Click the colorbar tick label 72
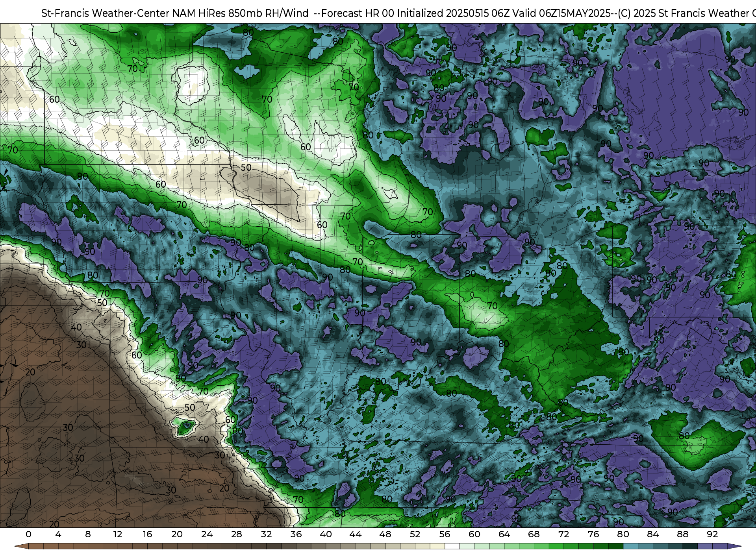This screenshot has height=551, width=756. pos(563,534)
